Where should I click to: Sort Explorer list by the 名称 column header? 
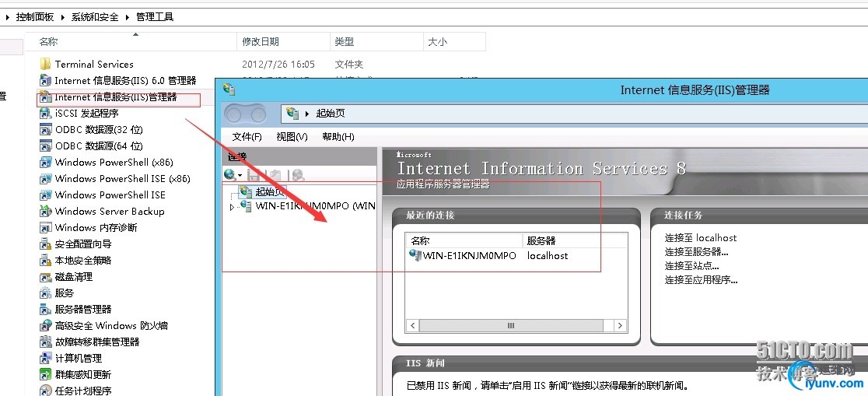[133, 41]
